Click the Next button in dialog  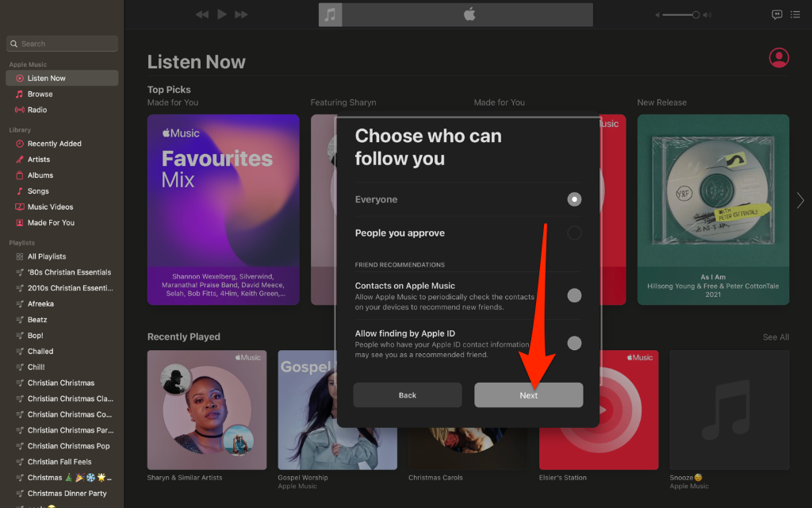(529, 395)
